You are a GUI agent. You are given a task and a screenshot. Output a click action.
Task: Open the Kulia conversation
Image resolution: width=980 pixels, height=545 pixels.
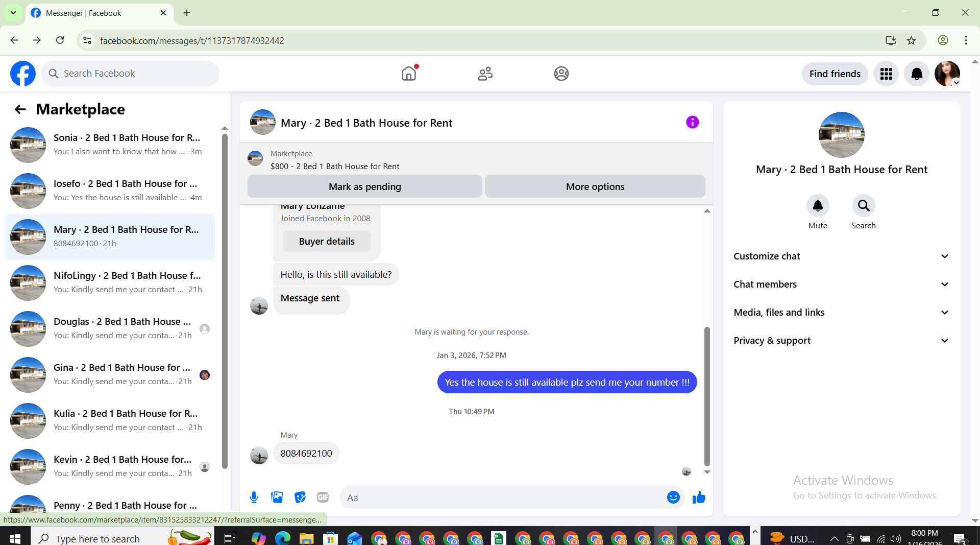click(110, 421)
